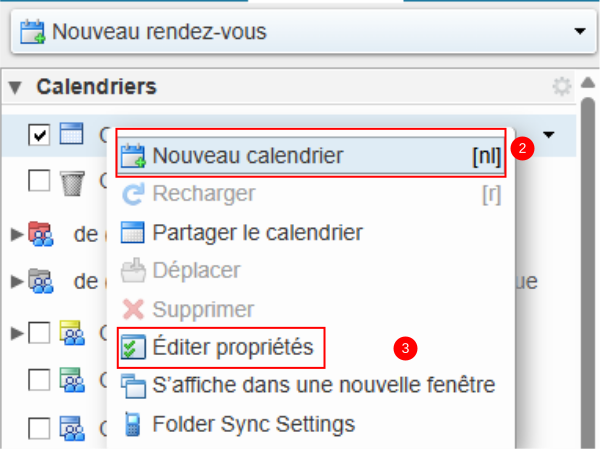This screenshot has width=600, height=449.
Task: Select Nouveau calendrier from context menu
Action: pyautogui.click(x=248, y=156)
